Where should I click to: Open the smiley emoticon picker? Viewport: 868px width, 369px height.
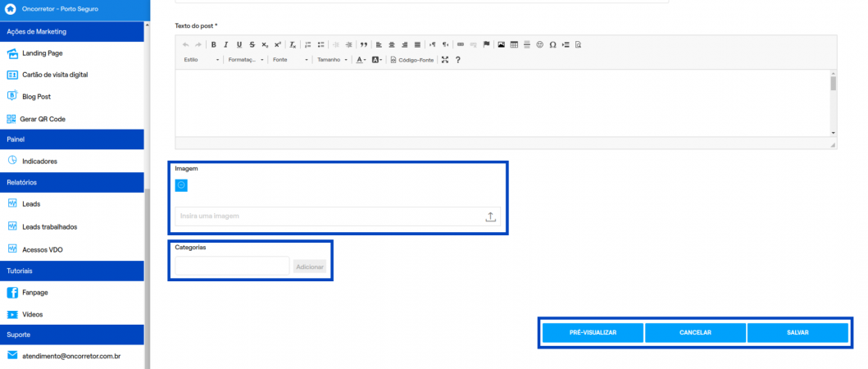539,45
